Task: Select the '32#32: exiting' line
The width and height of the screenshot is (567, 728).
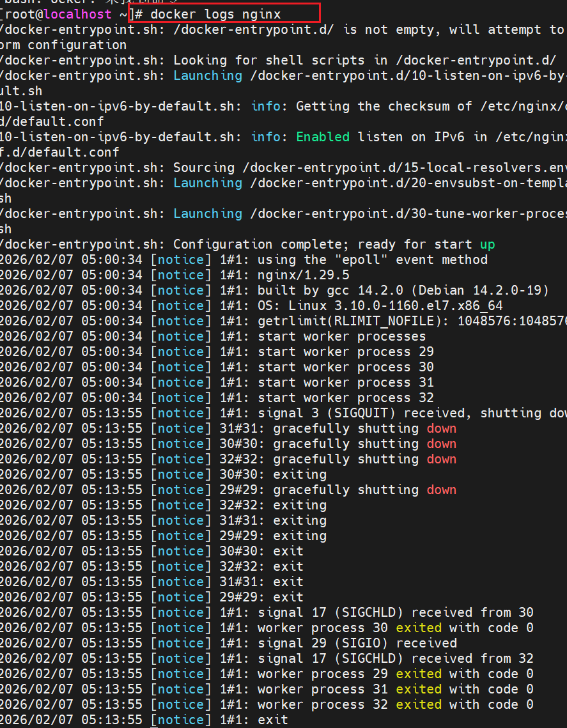Action: tap(164, 505)
